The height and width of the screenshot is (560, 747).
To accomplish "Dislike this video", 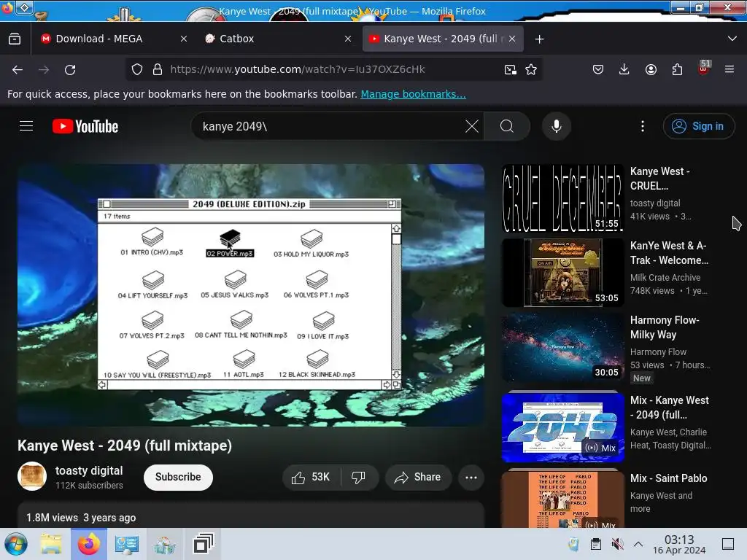I will point(359,477).
